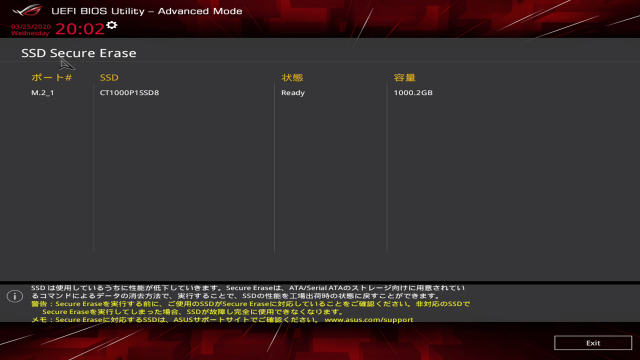Click the 1000.2GB capacity value
Image resolution: width=640 pixels, height=360 pixels.
click(x=413, y=93)
